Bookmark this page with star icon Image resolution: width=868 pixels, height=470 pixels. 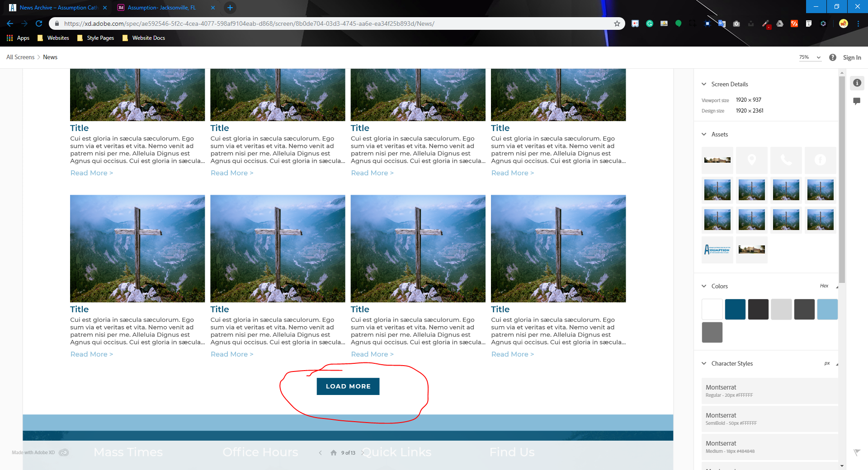click(617, 23)
